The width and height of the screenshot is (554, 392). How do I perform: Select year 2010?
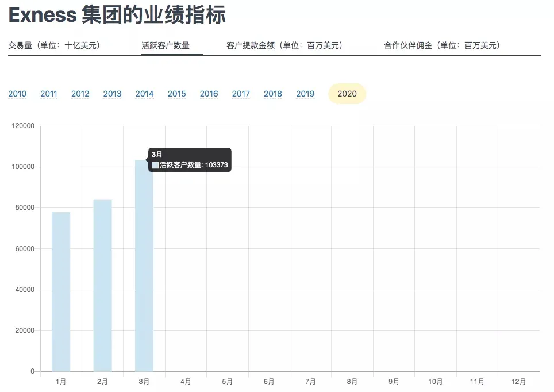17,94
